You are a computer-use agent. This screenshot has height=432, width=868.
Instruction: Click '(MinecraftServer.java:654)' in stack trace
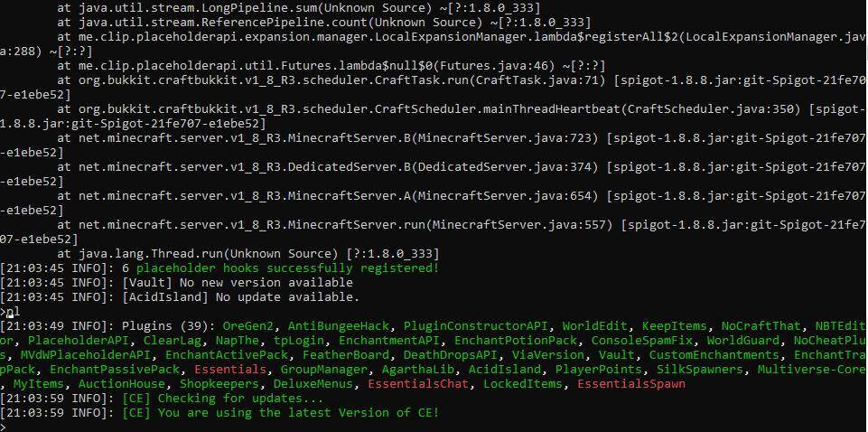505,196
